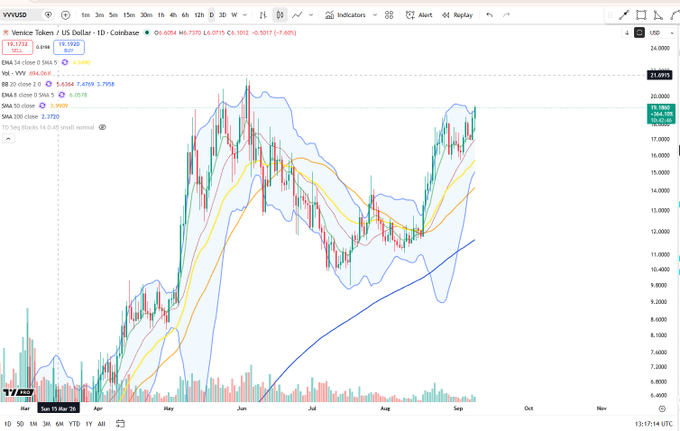Click the BUY 19.1920 button
680x431 pixels.
69,47
